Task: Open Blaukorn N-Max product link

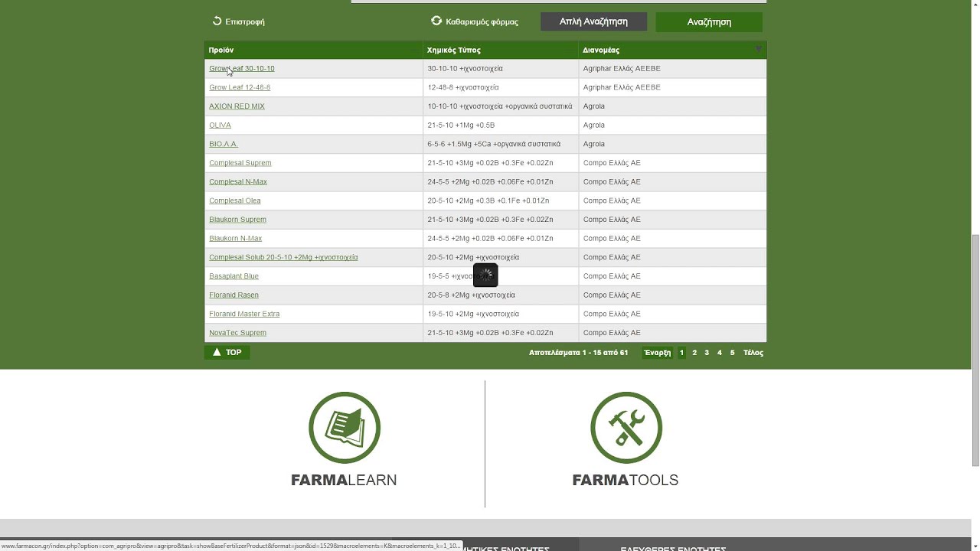Action: pyautogui.click(x=235, y=239)
